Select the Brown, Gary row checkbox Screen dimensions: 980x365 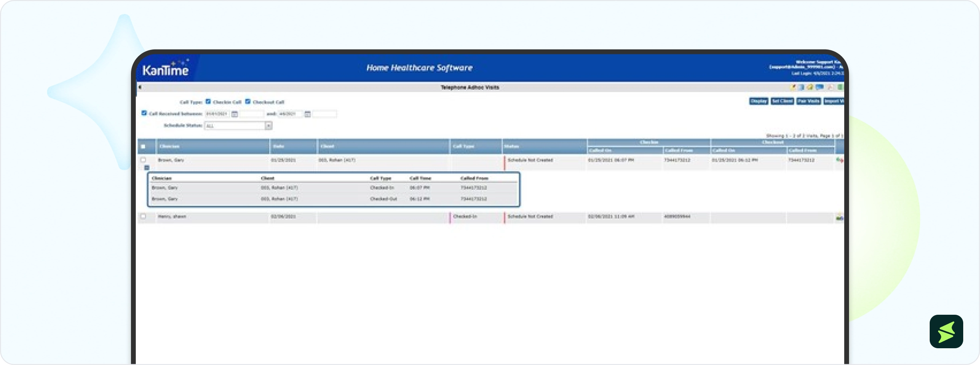click(143, 160)
